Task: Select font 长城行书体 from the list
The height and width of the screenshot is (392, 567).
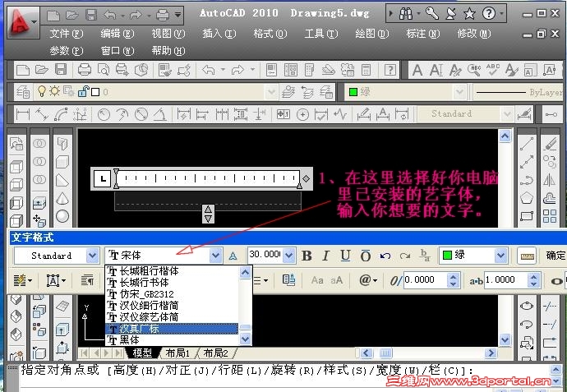Action: [x=172, y=283]
